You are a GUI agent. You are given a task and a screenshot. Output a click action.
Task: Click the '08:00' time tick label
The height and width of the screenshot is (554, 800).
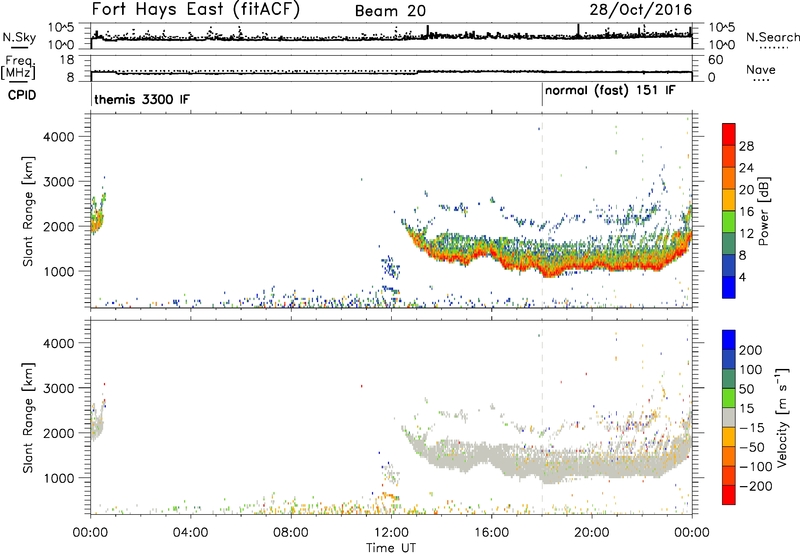290,533
